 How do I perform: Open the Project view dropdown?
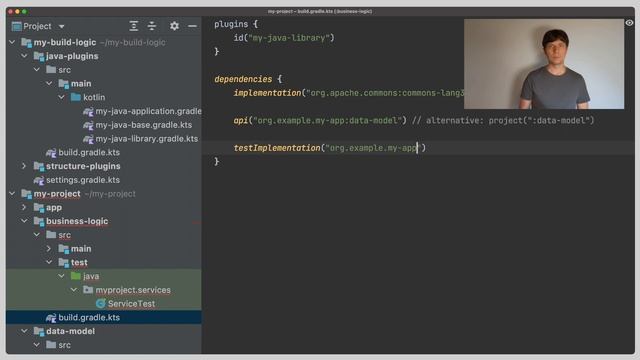(61, 27)
